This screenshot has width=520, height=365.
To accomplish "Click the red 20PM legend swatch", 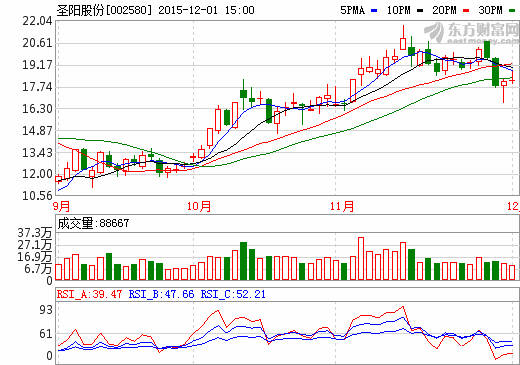I will pos(466,11).
